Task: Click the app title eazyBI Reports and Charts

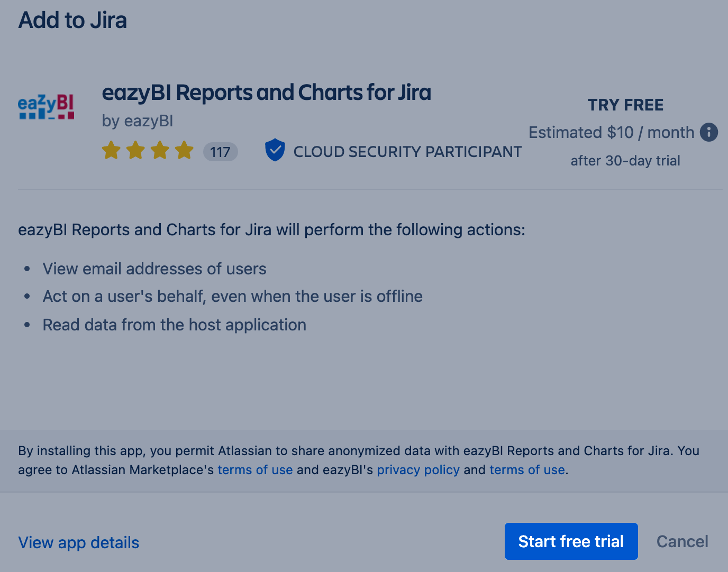Action: [x=267, y=93]
